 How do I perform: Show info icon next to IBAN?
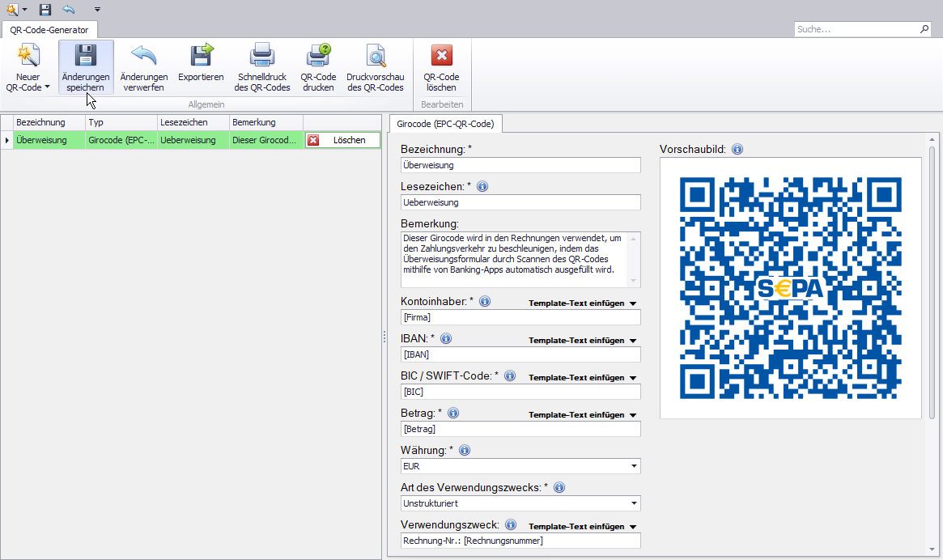click(446, 338)
